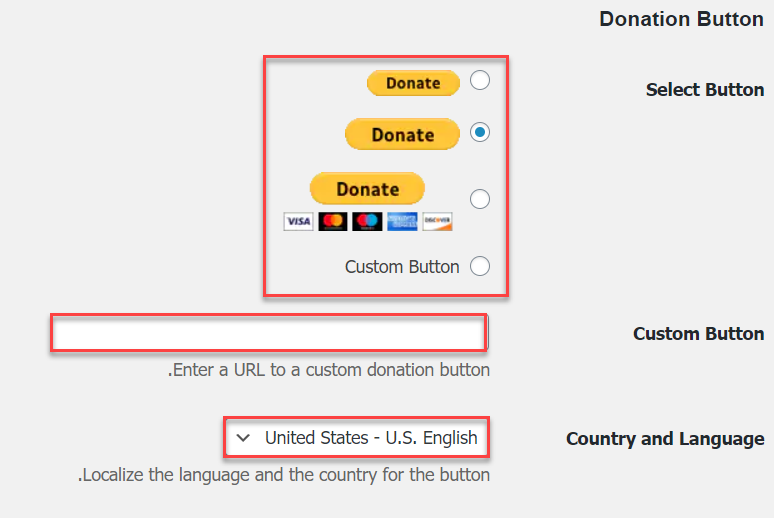This screenshot has height=518, width=774.
Task: Select the Custom Button radio option
Action: pyautogui.click(x=480, y=266)
